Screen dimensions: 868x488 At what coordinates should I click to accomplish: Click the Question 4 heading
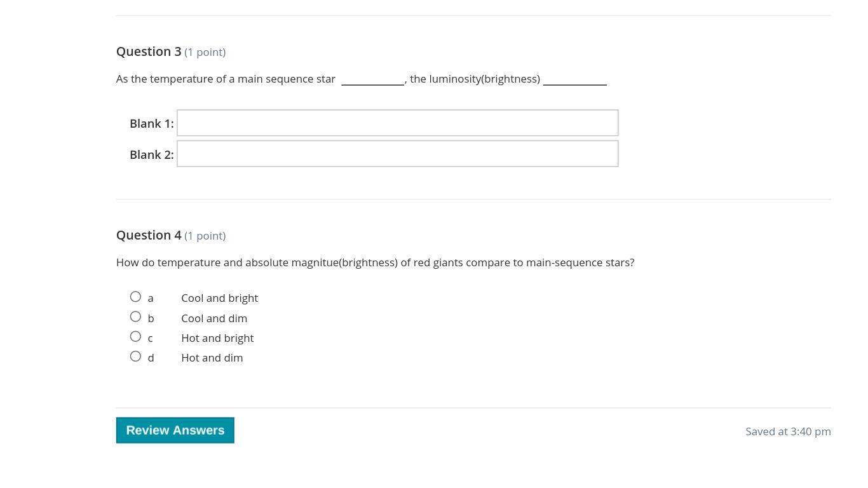[x=149, y=235]
